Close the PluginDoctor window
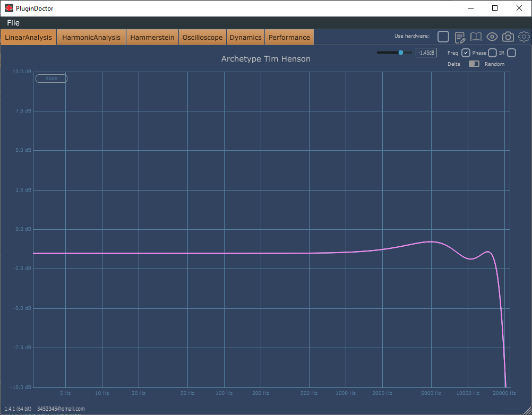 (519, 8)
